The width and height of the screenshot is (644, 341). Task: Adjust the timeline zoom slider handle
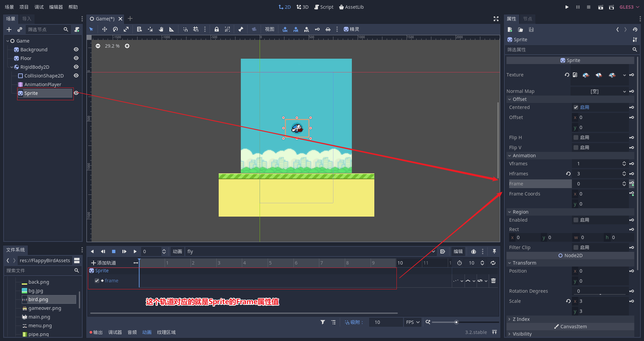coord(456,322)
